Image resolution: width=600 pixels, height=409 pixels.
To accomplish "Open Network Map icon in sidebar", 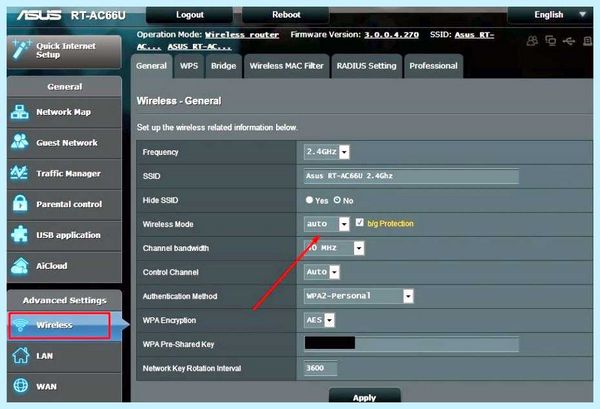I will pos(20,112).
